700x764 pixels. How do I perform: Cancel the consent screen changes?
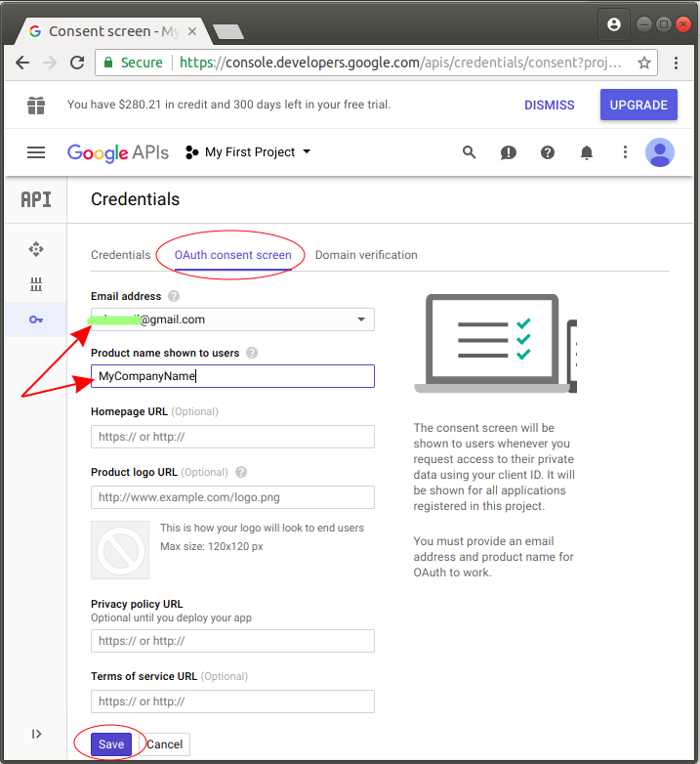coord(165,744)
